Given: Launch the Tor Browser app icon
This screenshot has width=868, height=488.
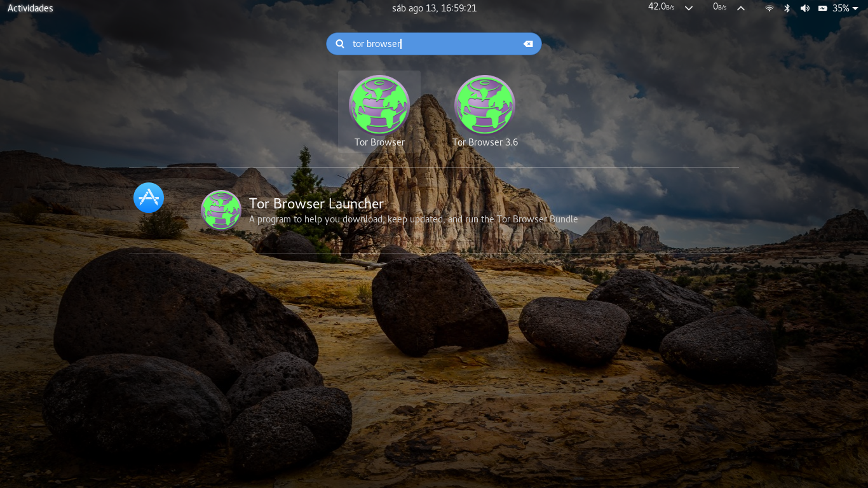Looking at the screenshot, I should coord(379,105).
